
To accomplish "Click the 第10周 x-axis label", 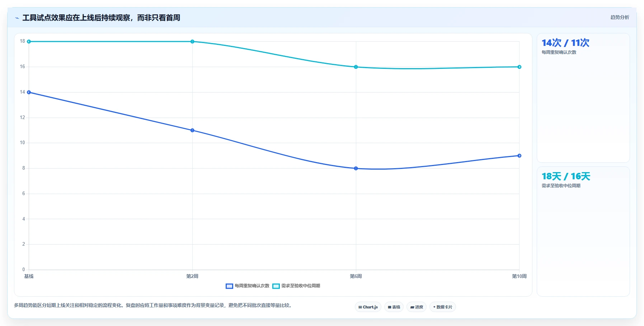I will click(519, 276).
